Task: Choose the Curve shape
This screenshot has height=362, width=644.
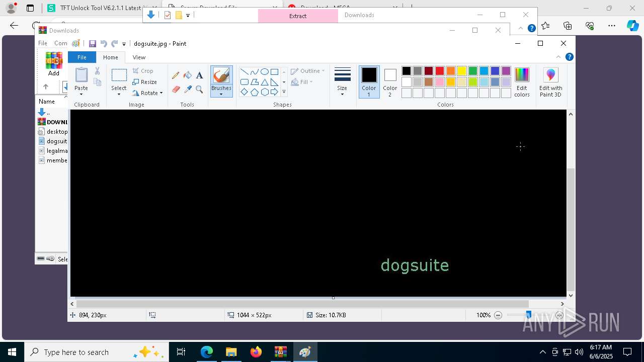Action: pyautogui.click(x=254, y=71)
